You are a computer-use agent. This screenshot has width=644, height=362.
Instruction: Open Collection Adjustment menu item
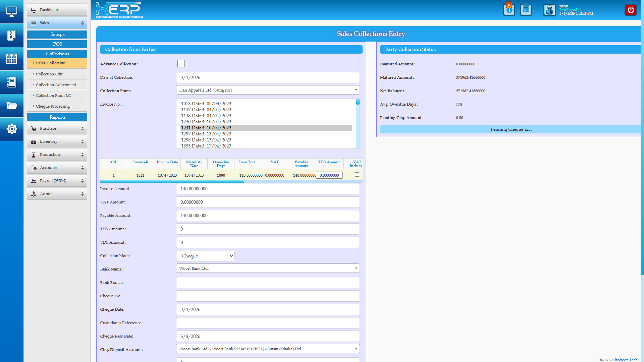[x=56, y=85]
